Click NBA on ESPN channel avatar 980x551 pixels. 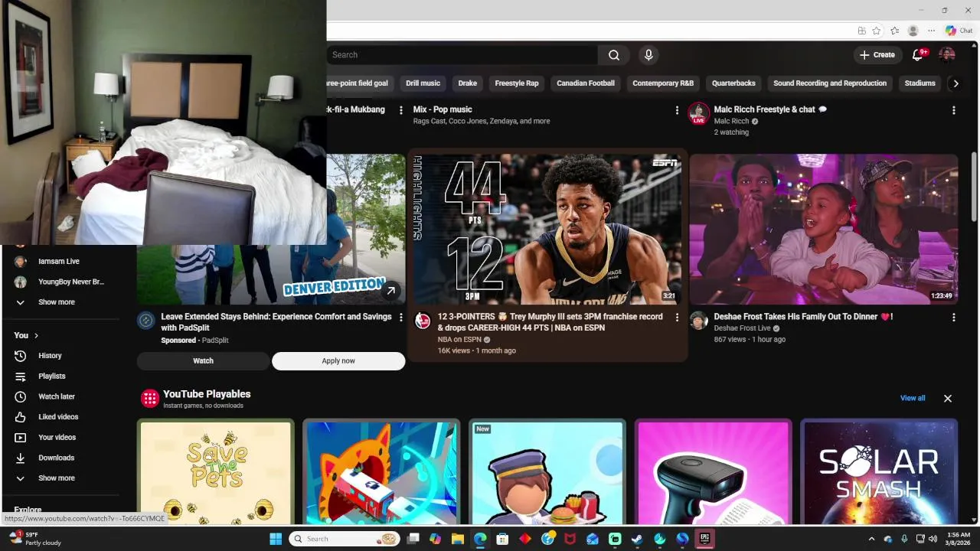(x=423, y=321)
